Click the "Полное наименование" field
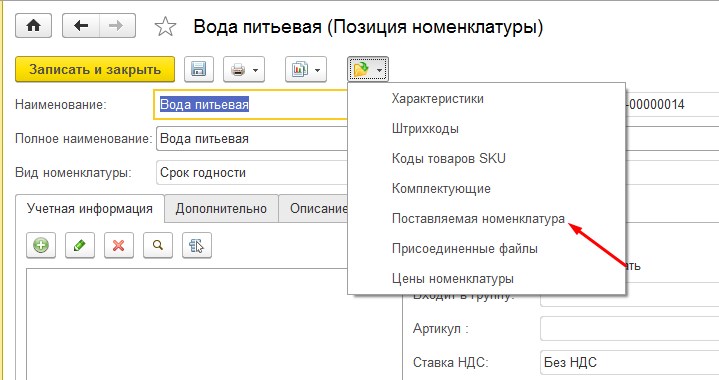Image resolution: width=719 pixels, height=380 pixels. [x=252, y=138]
